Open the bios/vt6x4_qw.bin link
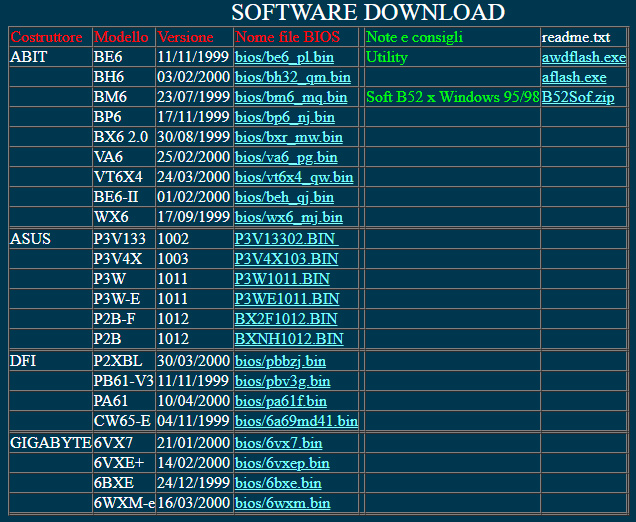The width and height of the screenshot is (636, 522). tap(293, 177)
